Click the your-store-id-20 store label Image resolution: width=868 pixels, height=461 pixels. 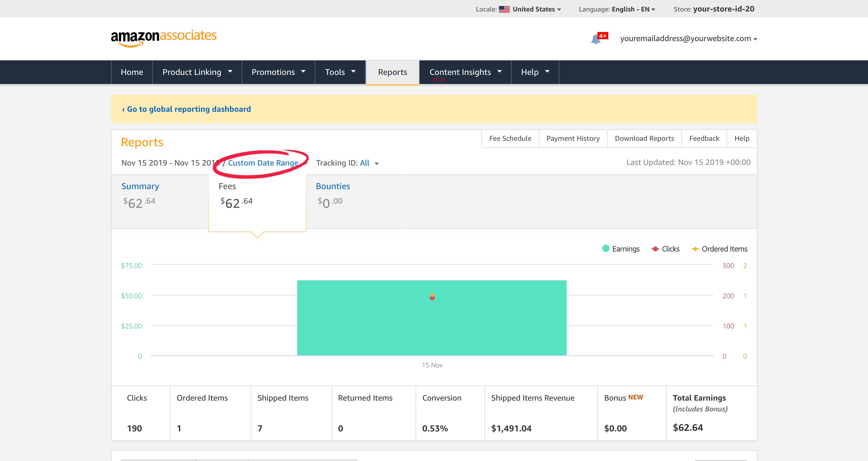(x=723, y=9)
